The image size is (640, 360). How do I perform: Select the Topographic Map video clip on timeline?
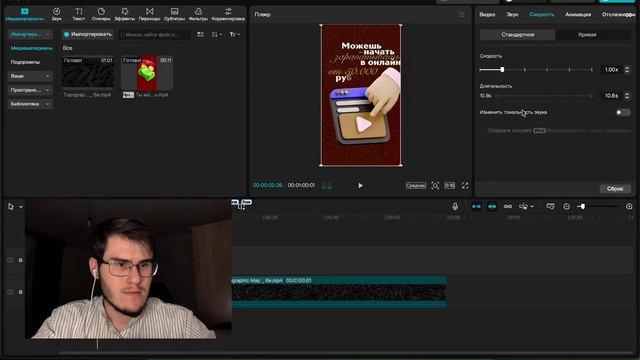(339, 292)
